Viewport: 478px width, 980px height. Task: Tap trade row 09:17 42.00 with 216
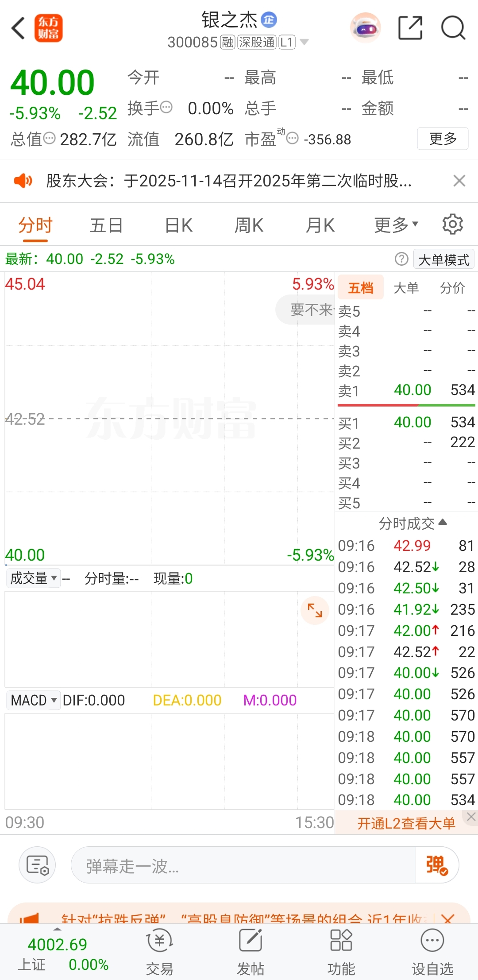click(406, 631)
